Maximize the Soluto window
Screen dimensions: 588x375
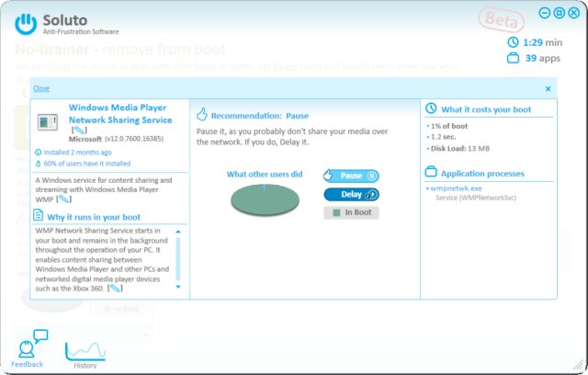pos(559,13)
